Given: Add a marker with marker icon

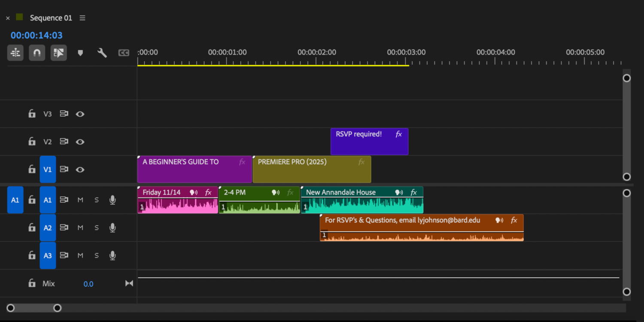Looking at the screenshot, I should (x=80, y=53).
